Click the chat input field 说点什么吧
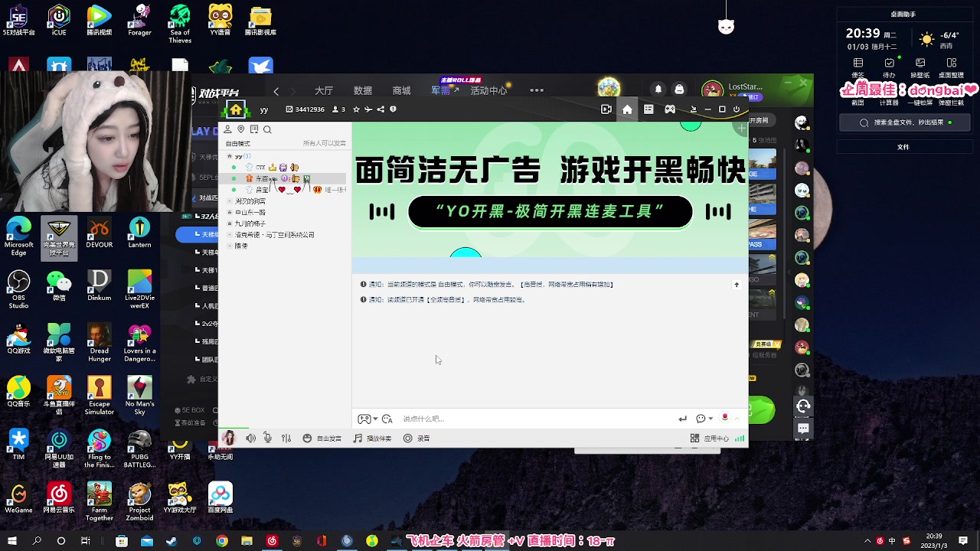This screenshot has width=980, height=551. click(536, 419)
